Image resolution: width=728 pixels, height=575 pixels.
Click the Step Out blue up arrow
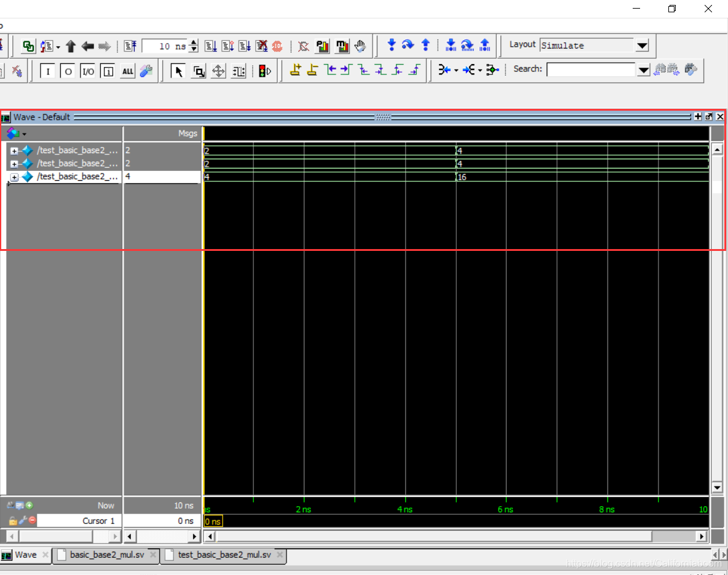pos(425,45)
